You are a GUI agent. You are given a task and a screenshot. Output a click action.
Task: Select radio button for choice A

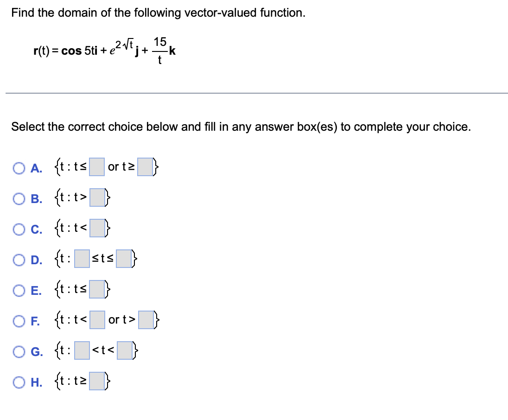coord(19,168)
